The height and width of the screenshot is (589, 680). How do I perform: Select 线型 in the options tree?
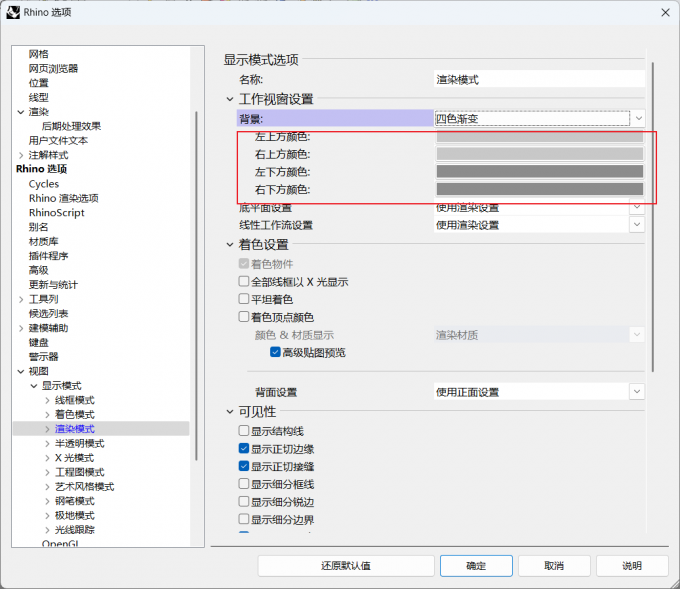click(x=39, y=97)
